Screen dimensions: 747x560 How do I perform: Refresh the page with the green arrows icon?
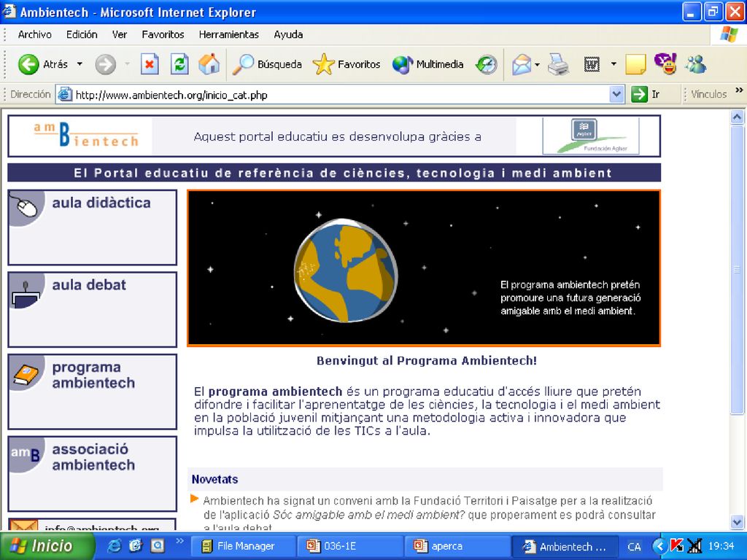tap(179, 64)
